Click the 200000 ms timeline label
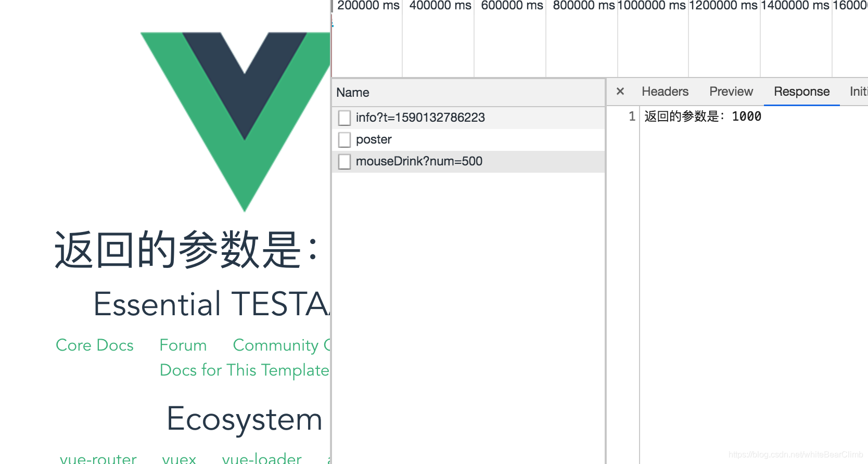The width and height of the screenshot is (868, 464). pyautogui.click(x=368, y=6)
